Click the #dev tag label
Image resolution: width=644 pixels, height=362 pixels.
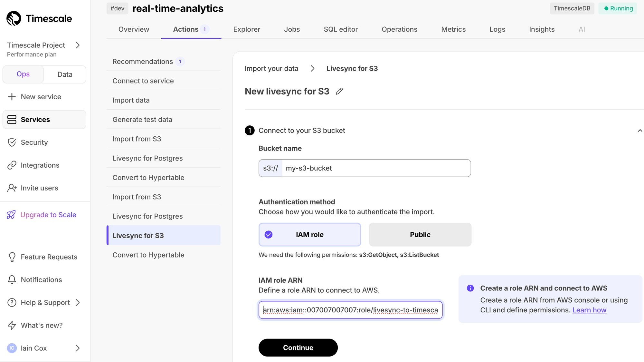point(117,8)
